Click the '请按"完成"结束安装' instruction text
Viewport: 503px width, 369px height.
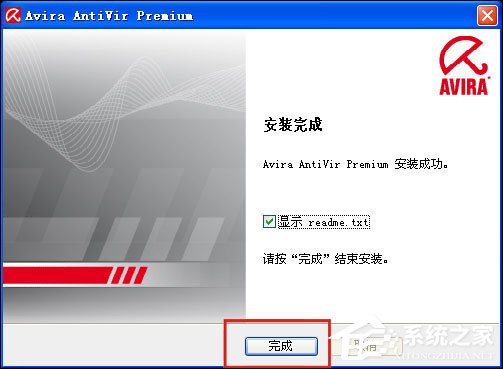325,259
